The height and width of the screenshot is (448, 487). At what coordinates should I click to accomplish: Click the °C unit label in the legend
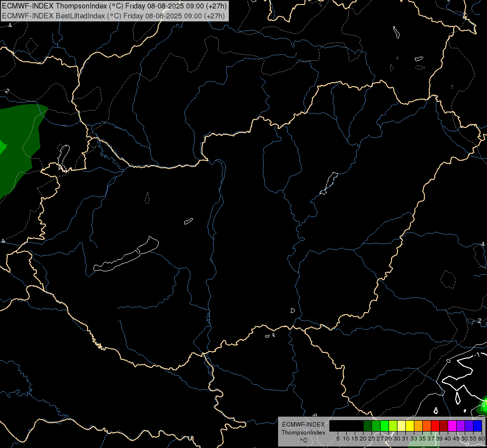pyautogui.click(x=303, y=440)
